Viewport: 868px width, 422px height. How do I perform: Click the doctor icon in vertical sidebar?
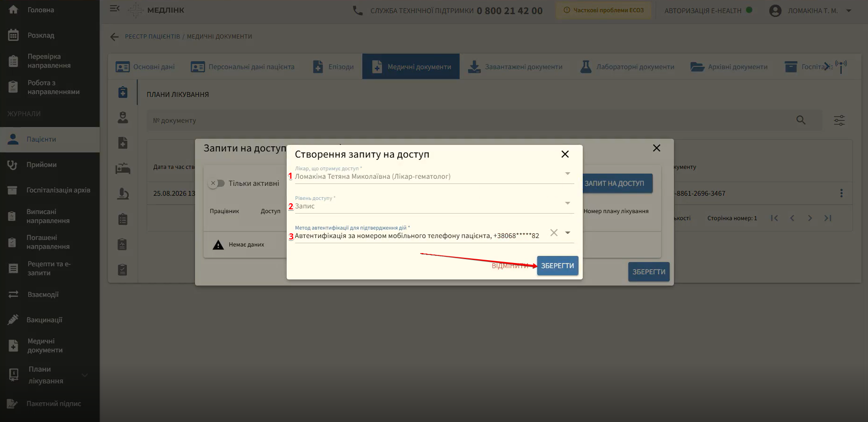pos(123,117)
